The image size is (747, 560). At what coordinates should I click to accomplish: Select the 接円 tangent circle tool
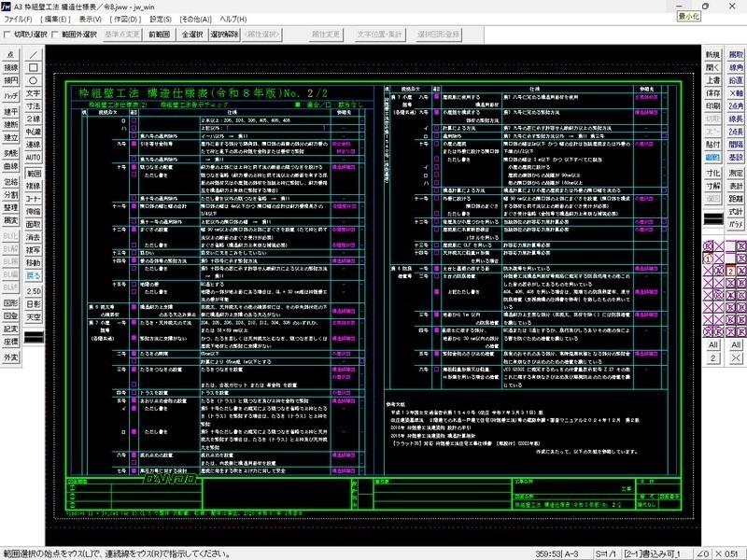tap(11, 80)
